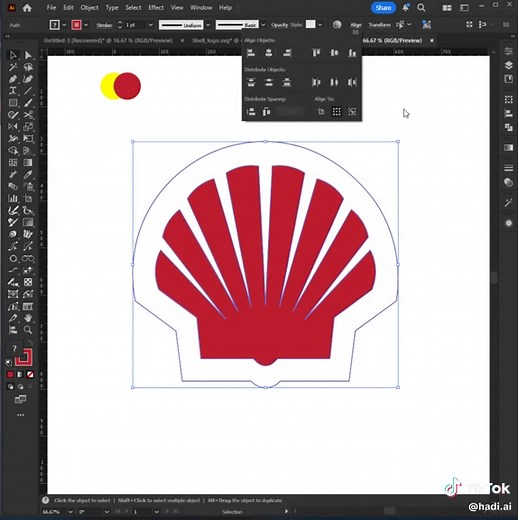Viewport: 518px width, 520px height.
Task: Open stroke weight dropdown next to 1 pt
Action: (x=151, y=25)
